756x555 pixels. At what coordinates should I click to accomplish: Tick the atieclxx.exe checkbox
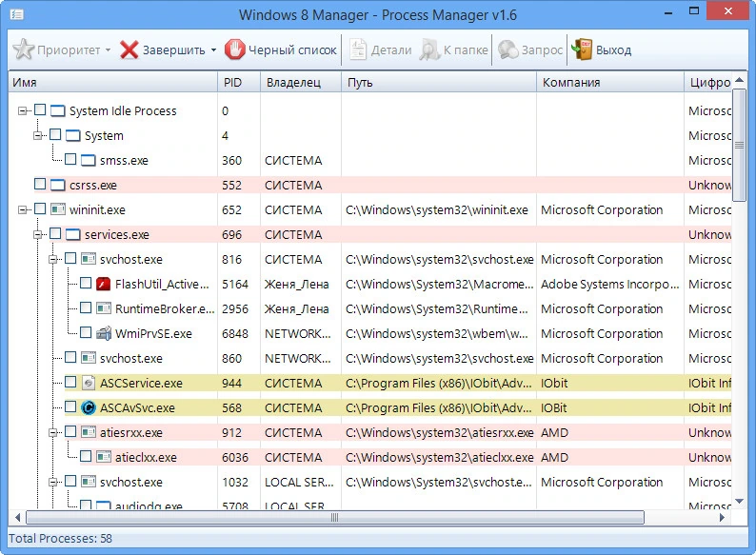tap(86, 456)
